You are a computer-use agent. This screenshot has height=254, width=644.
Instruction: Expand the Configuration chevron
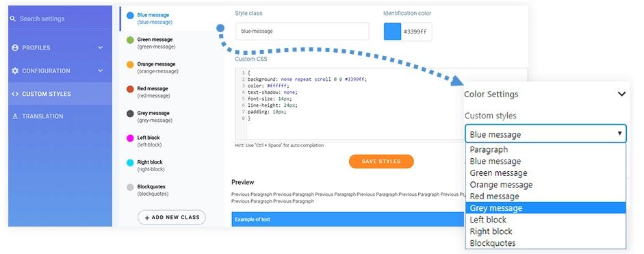[101, 71]
